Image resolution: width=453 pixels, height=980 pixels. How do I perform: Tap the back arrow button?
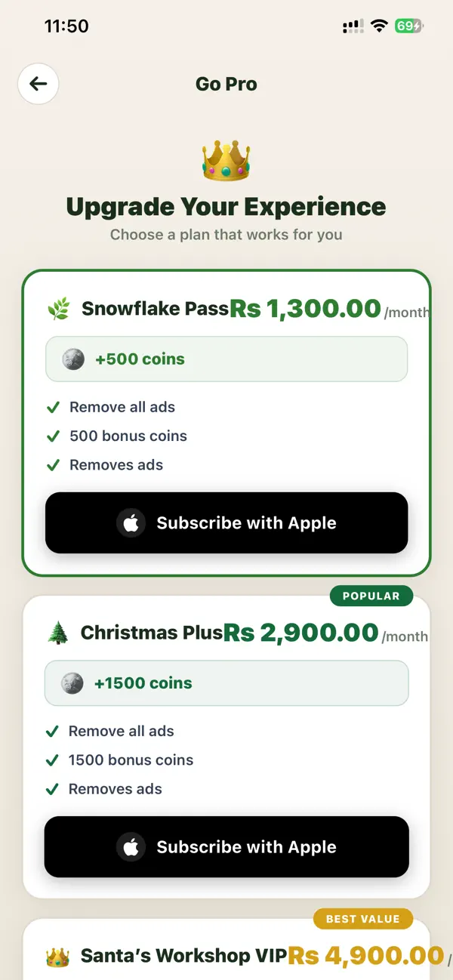[39, 84]
